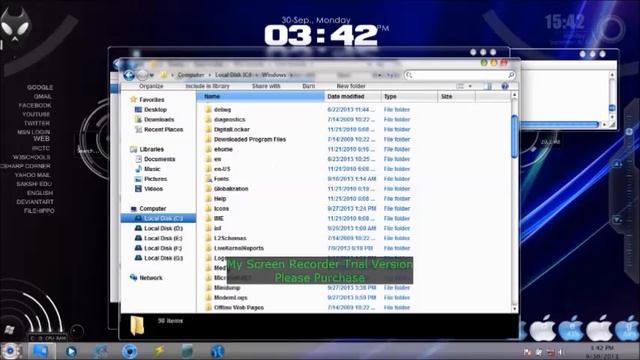
Task: Click the FILEHIPPO desktop shortcut link
Action: (39, 211)
